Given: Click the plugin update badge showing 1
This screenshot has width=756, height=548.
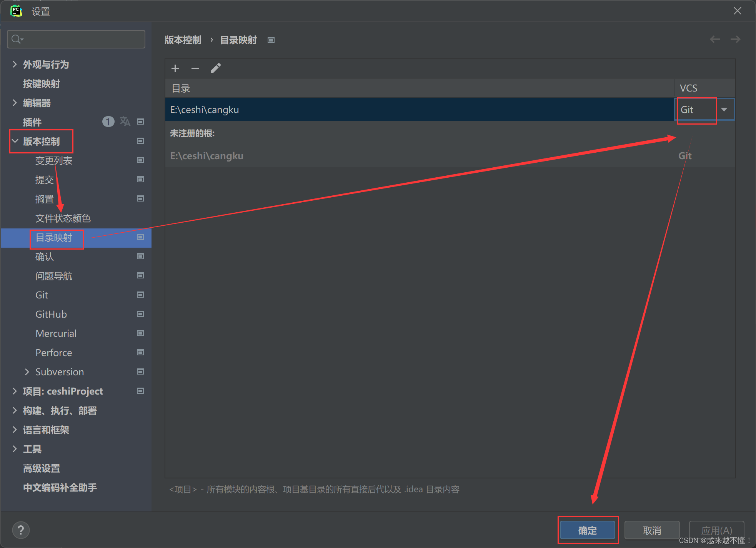Looking at the screenshot, I should pyautogui.click(x=108, y=122).
